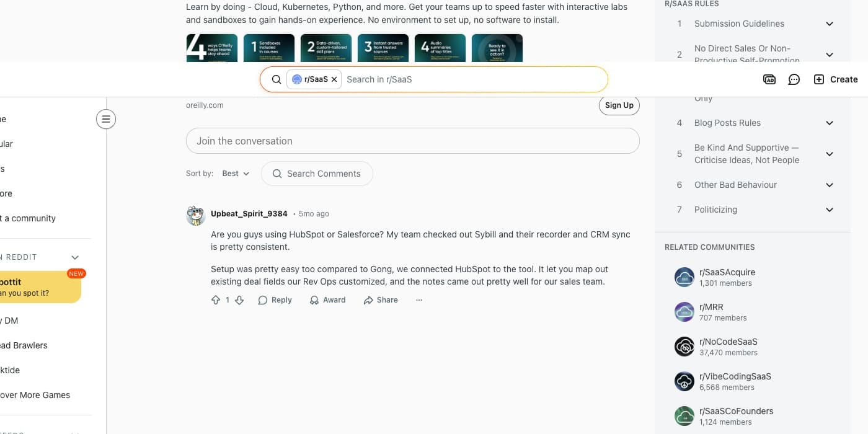This screenshot has width=868, height=434.
Task: Click the search magnifier icon in search bar
Action: (x=277, y=79)
